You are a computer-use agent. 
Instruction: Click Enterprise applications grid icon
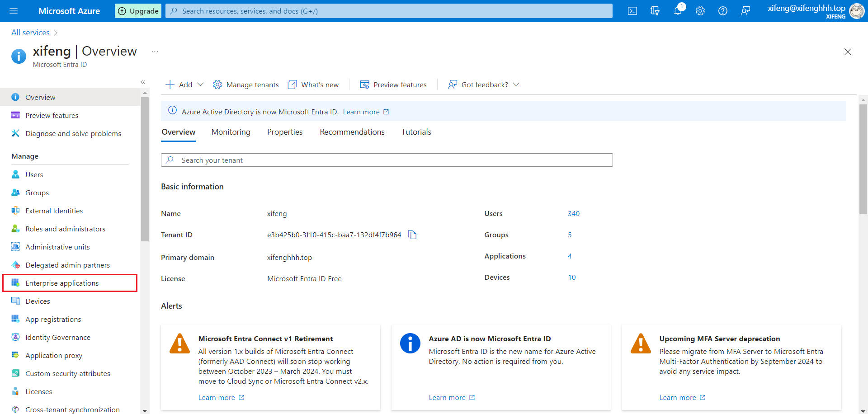pyautogui.click(x=15, y=283)
